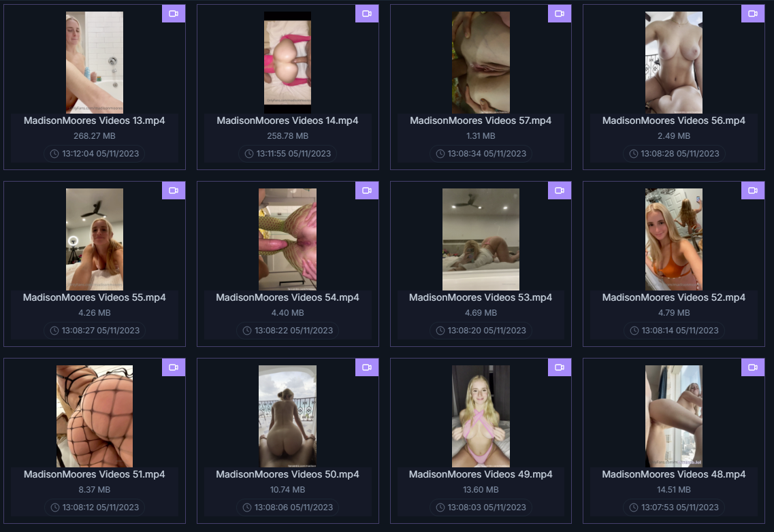
Task: Open the thumbnail preview for Videos 13.mp4
Action: pyautogui.click(x=95, y=62)
